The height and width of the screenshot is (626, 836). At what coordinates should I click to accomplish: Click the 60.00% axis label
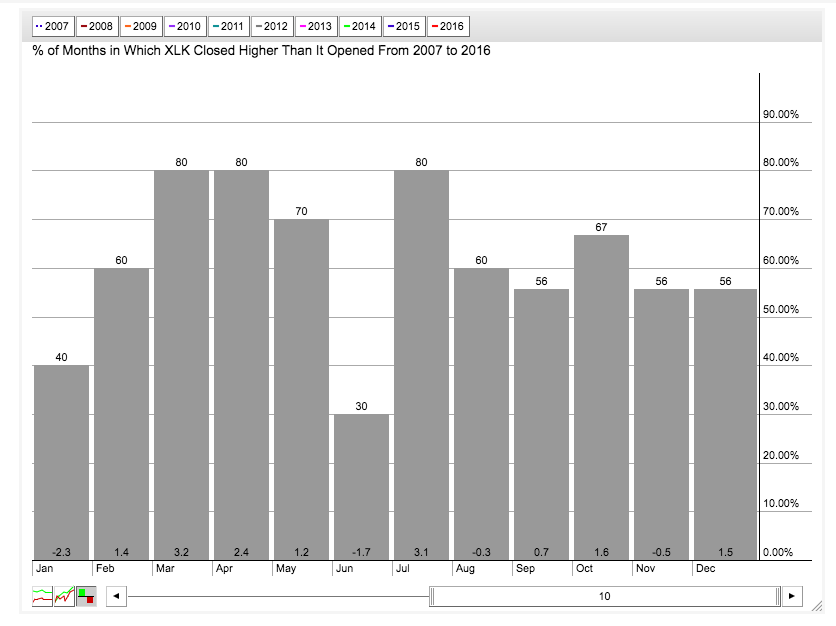pos(781,260)
